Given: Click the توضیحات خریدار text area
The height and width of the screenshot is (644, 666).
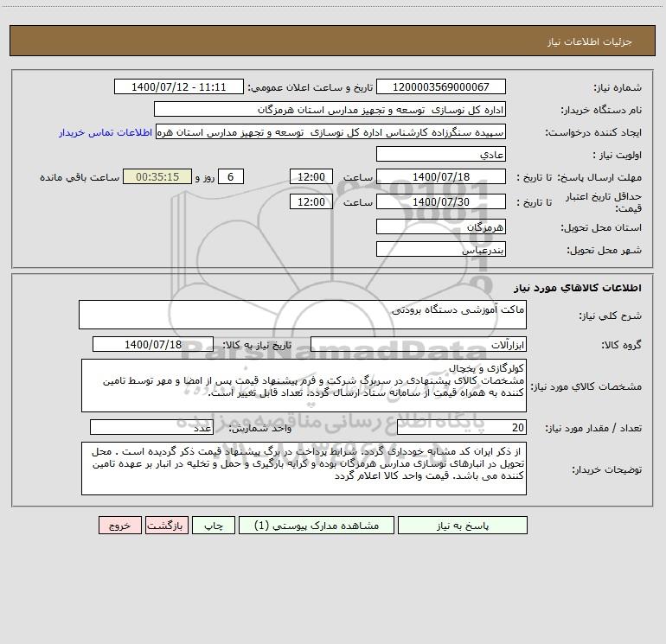Looking at the screenshot, I should pyautogui.click(x=304, y=469).
